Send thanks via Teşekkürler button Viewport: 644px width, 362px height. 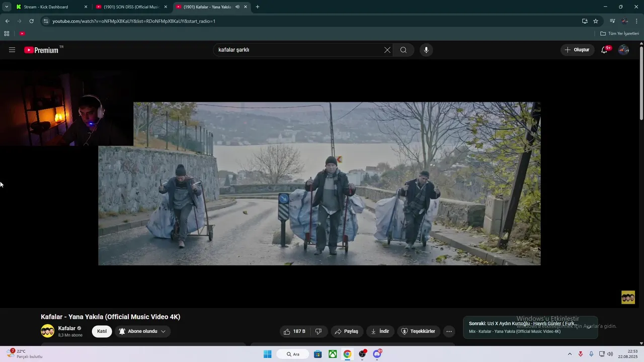(x=419, y=331)
